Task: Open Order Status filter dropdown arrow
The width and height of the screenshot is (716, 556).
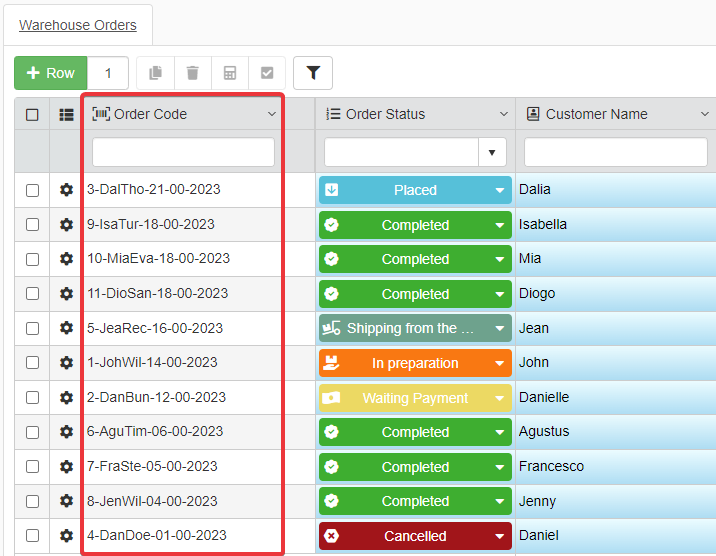Action: tap(492, 153)
